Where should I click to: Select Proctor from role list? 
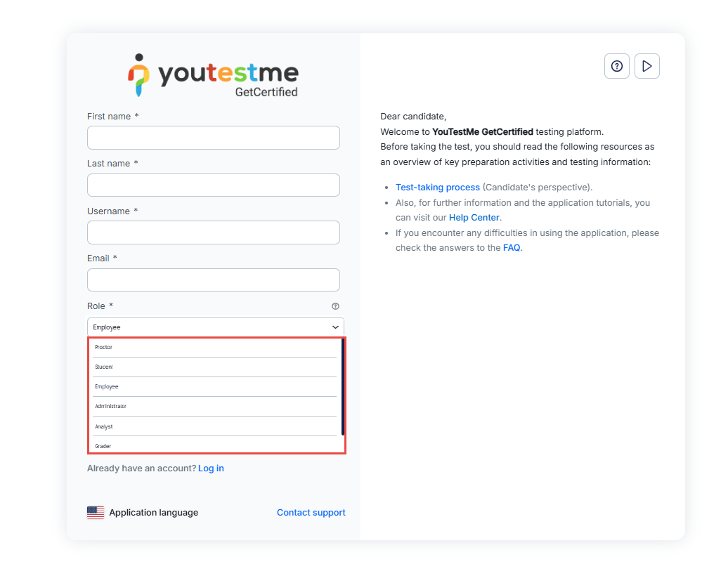(104, 347)
